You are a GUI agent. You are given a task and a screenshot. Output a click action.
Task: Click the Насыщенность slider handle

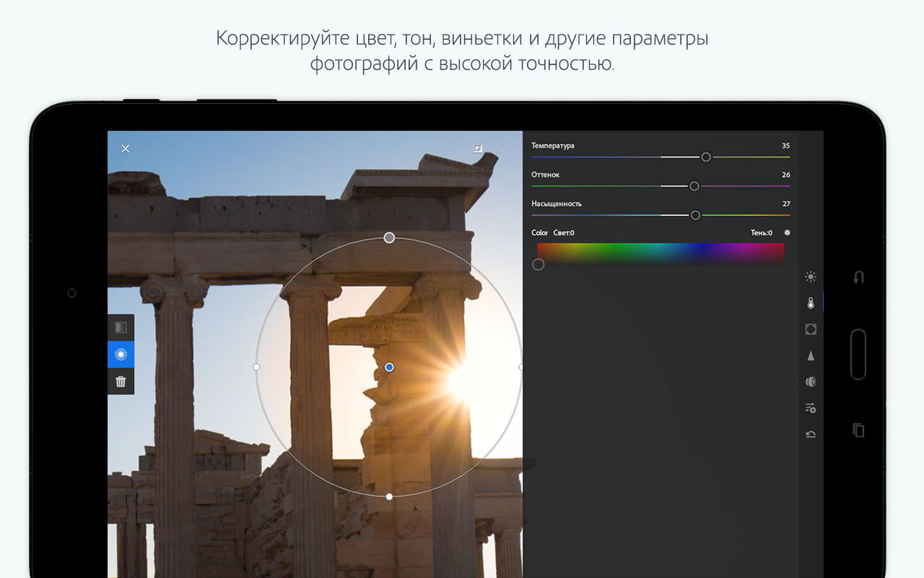pos(695,215)
